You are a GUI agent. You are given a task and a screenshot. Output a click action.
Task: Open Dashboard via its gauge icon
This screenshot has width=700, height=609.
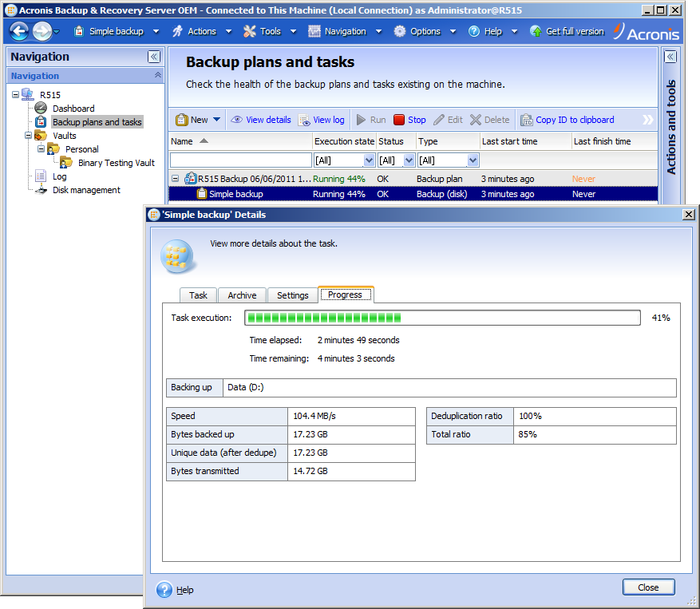41,108
